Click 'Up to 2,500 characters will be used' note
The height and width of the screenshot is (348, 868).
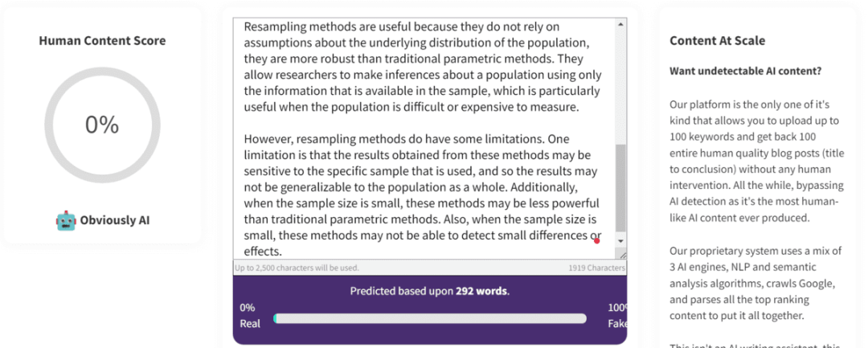tap(297, 268)
